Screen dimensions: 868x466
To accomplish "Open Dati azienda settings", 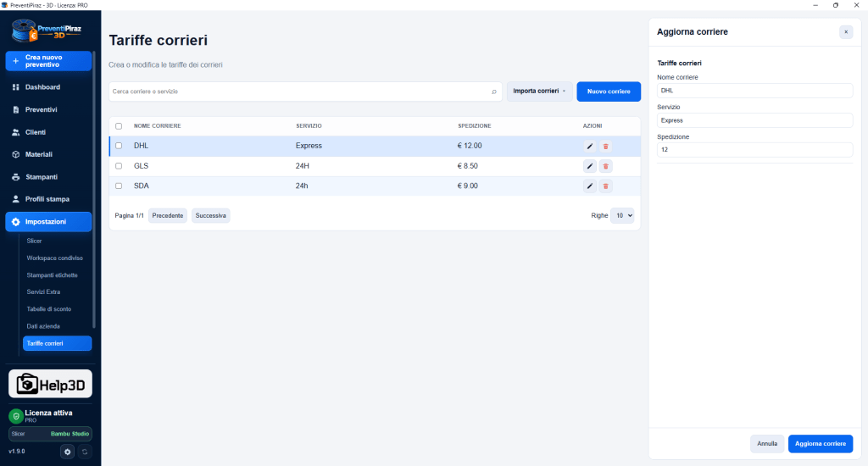I will (x=43, y=326).
